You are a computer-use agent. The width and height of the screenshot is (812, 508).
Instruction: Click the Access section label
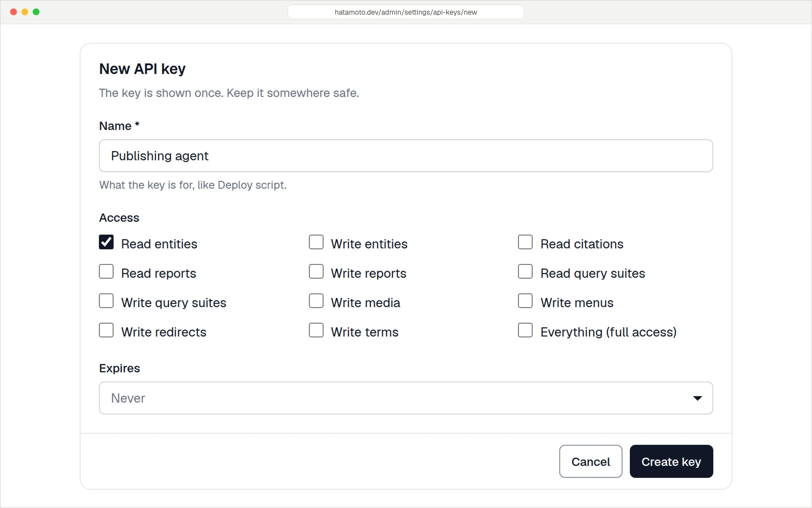tap(119, 218)
